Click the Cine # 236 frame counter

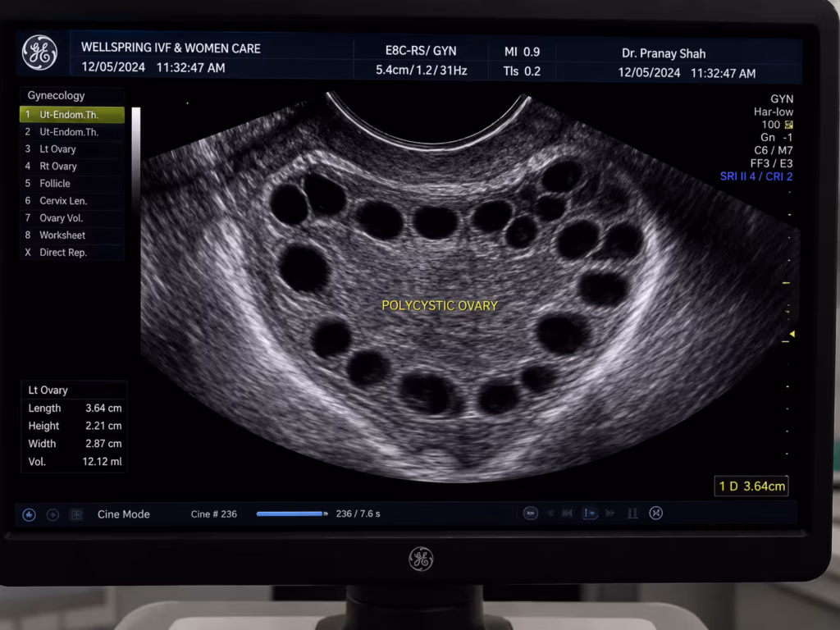214,514
